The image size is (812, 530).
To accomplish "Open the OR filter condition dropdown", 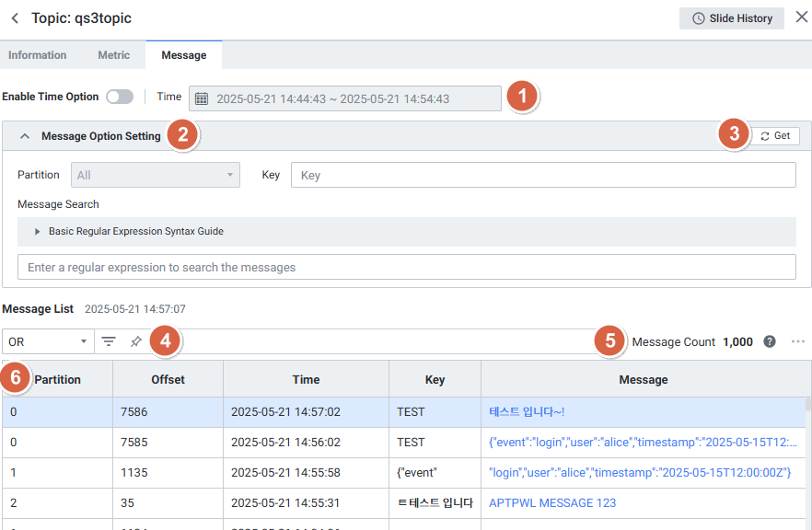I will coord(47,341).
